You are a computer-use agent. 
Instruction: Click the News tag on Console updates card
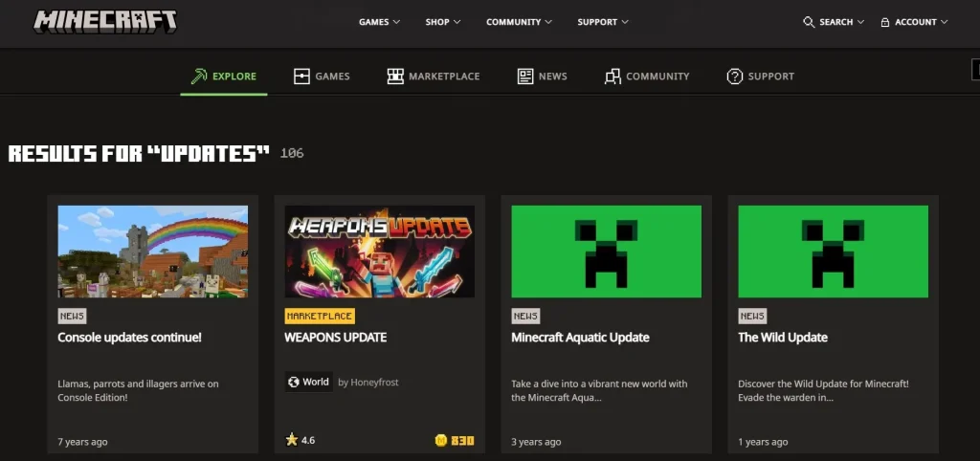[72, 316]
